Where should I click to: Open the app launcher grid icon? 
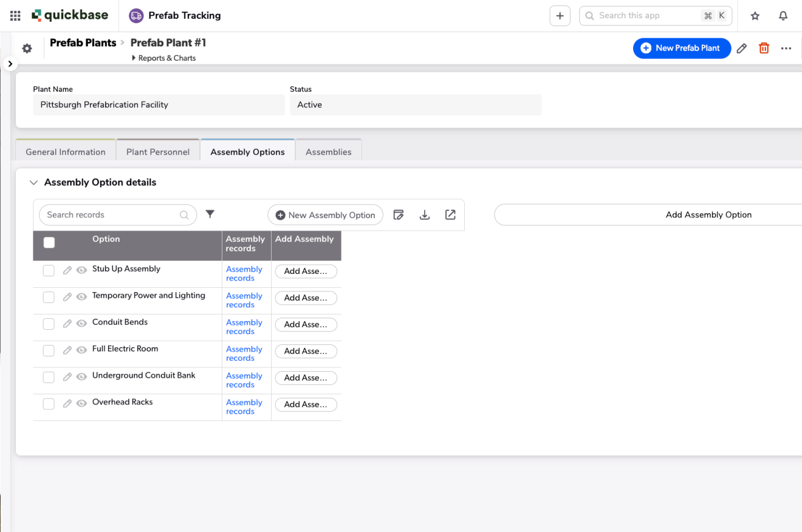tap(15, 16)
